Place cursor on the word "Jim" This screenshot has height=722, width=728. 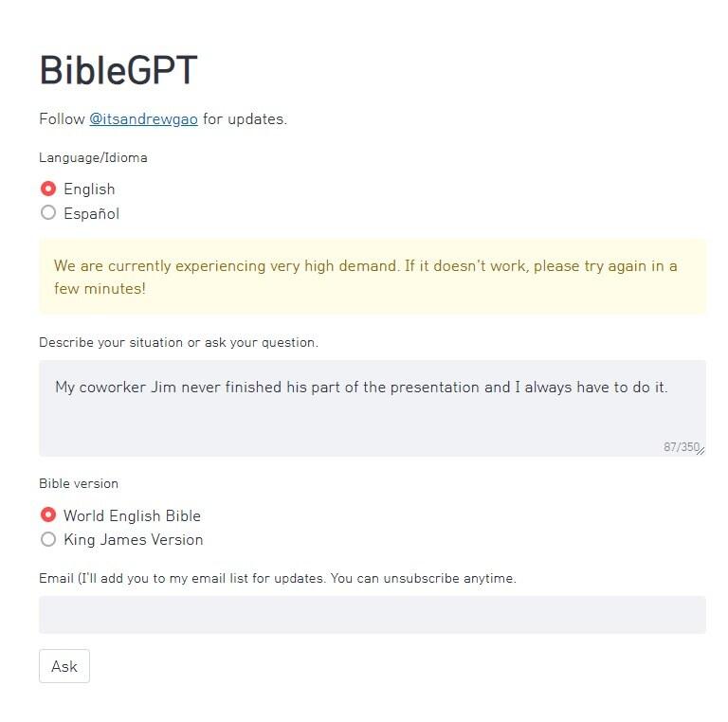[x=165, y=387]
